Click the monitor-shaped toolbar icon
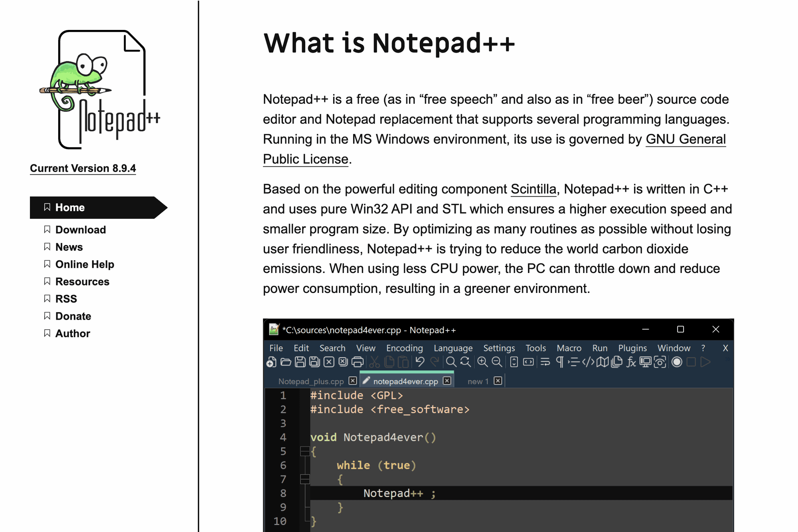 (645, 362)
